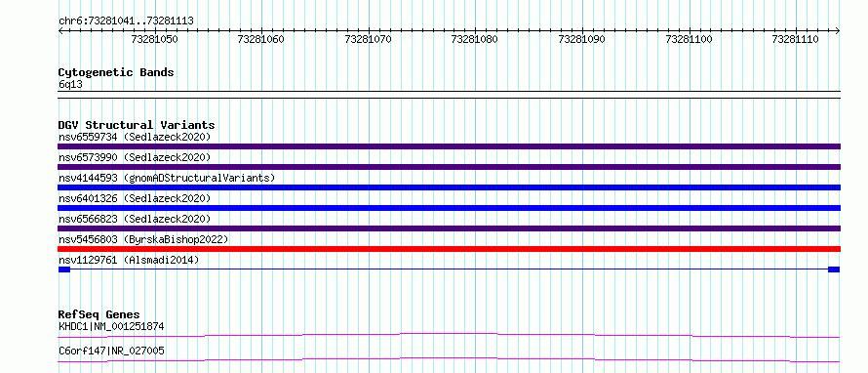Click the DGV Structural Variants track title
The image size is (868, 373).
coord(137,125)
